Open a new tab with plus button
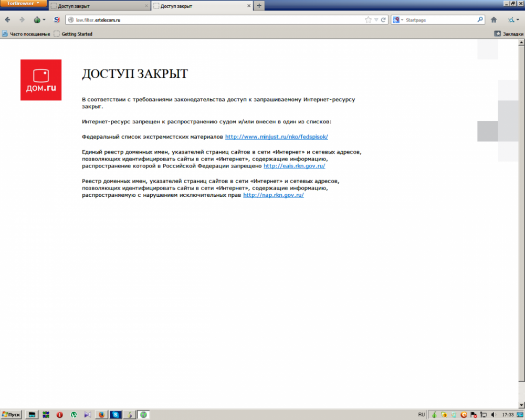Screen dimensions: 525x420 [259, 6]
